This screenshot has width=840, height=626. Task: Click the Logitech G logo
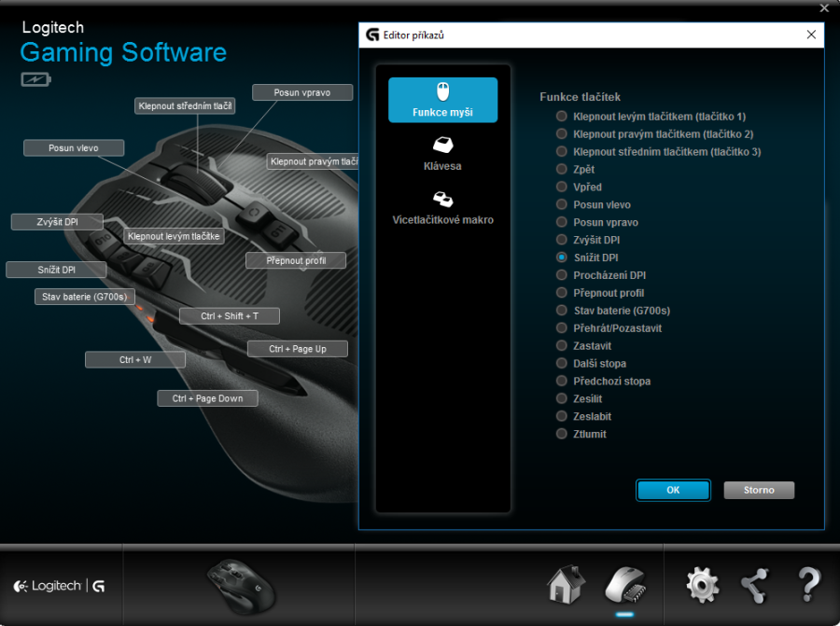pyautogui.click(x=59, y=587)
